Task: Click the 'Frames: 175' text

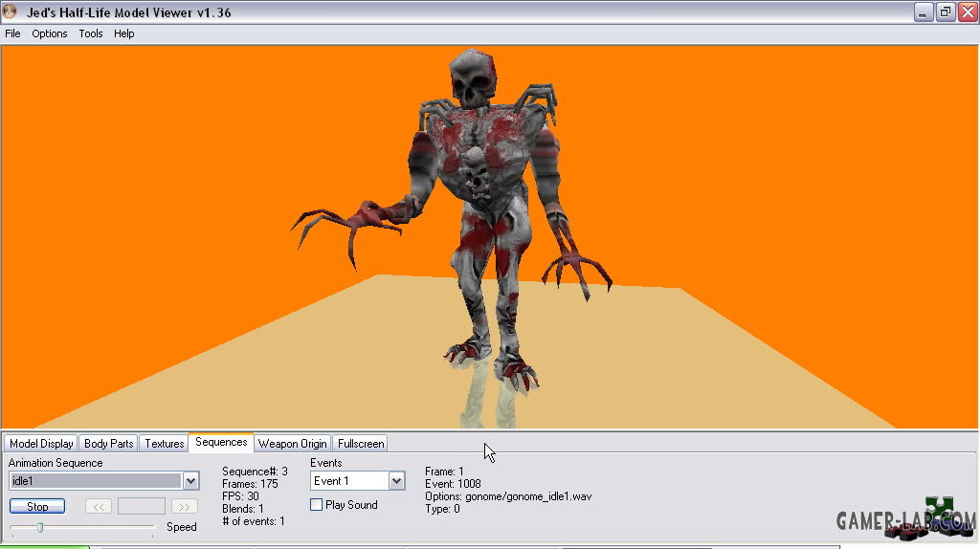Action: 250,484
